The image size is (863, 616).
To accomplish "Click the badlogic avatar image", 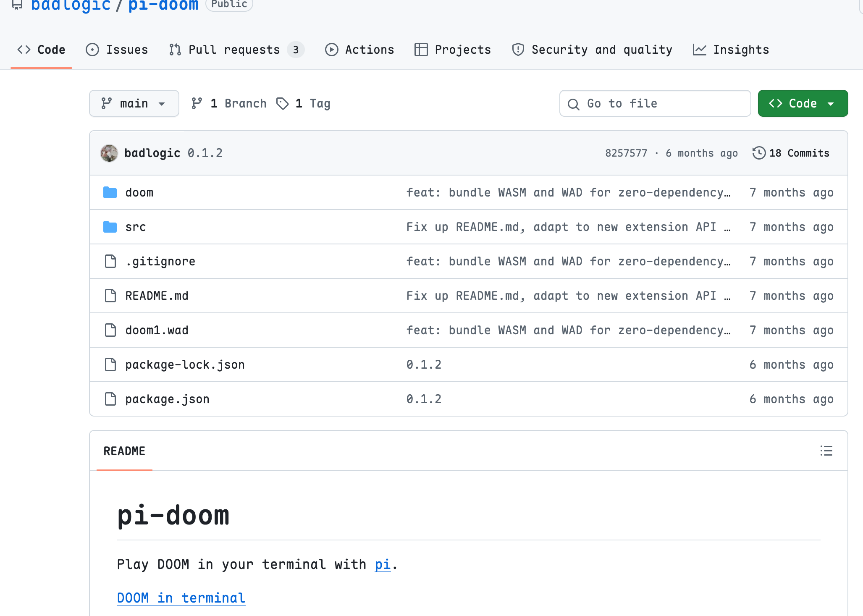I will [109, 153].
